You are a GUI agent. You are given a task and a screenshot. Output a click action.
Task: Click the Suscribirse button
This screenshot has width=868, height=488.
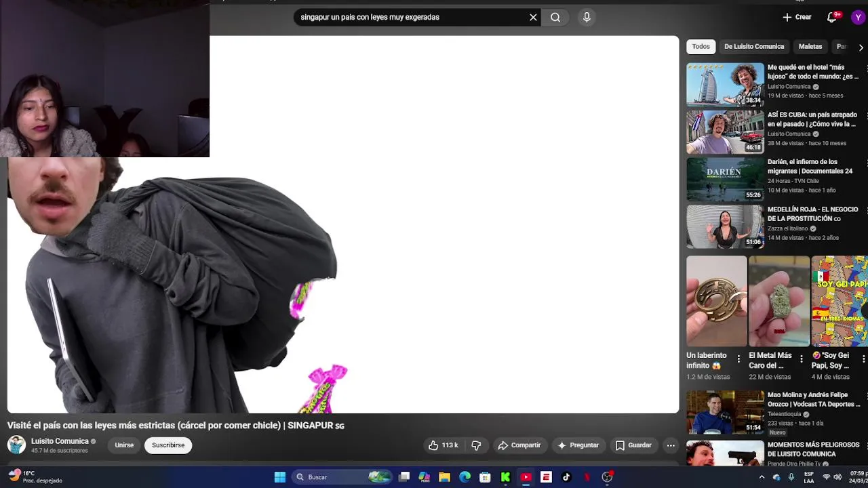click(168, 445)
